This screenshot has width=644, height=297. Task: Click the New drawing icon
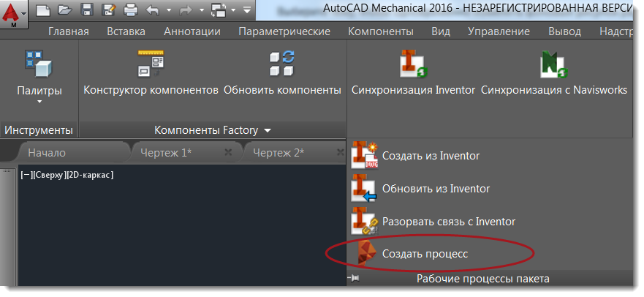43,10
